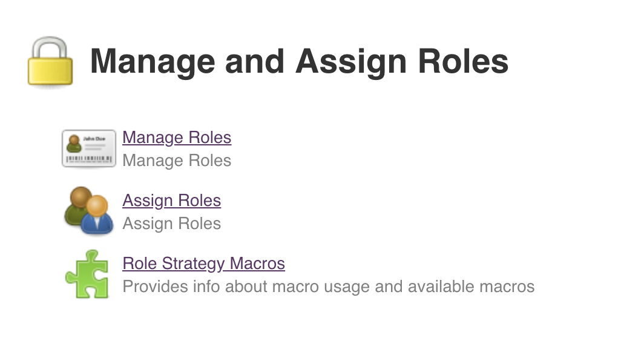Select the gray Assign Roles description text
This screenshot has height=349, width=644.
(x=171, y=224)
